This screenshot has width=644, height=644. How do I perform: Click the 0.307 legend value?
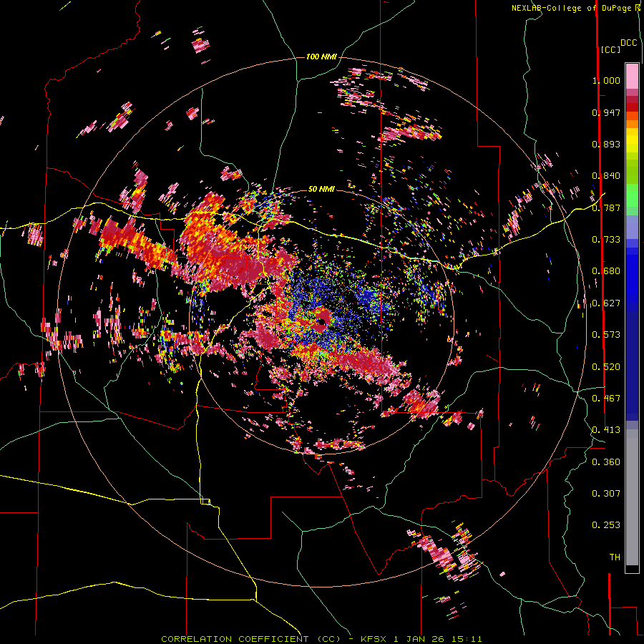[606, 494]
